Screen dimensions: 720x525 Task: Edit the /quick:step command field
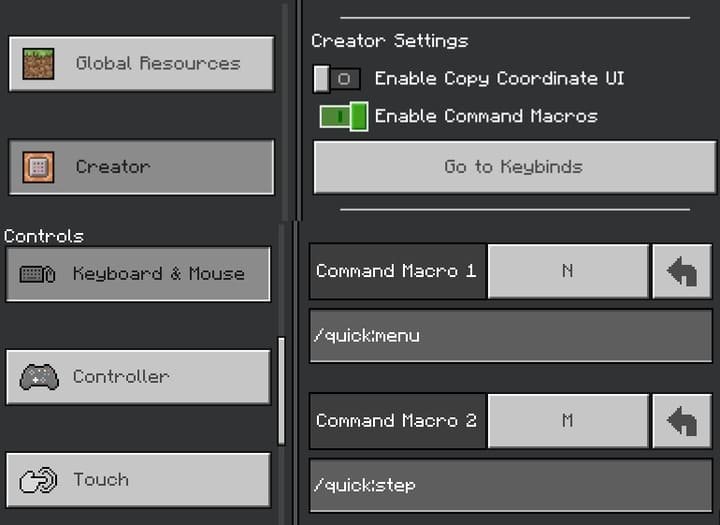(511, 485)
